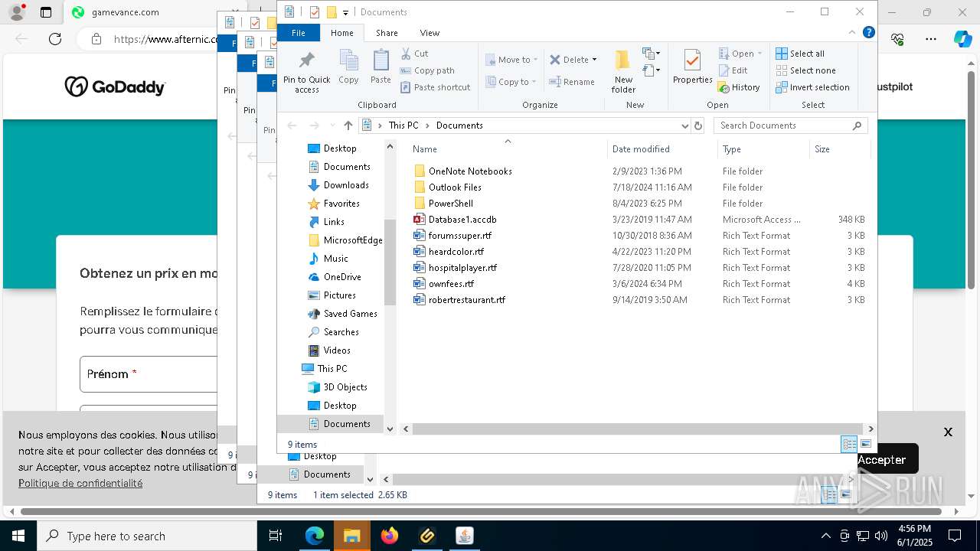This screenshot has height=551, width=980.
Task: Click This PC in the address path
Action: pos(403,126)
